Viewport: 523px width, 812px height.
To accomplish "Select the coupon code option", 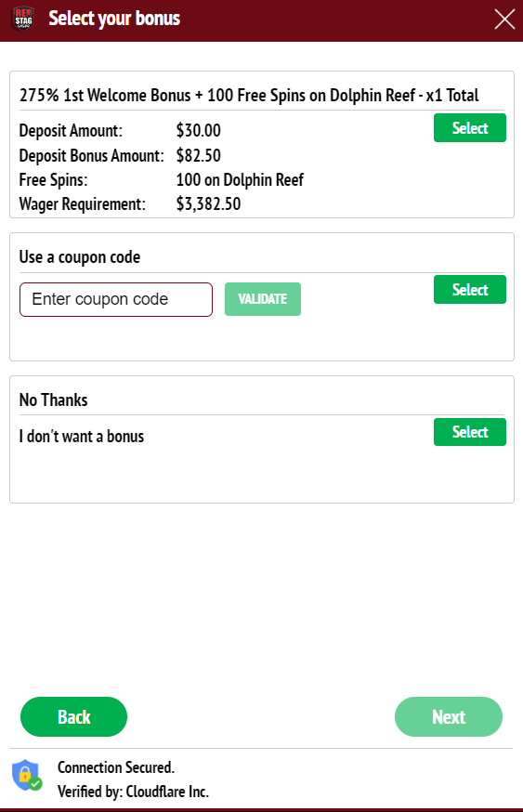I will click(x=470, y=290).
